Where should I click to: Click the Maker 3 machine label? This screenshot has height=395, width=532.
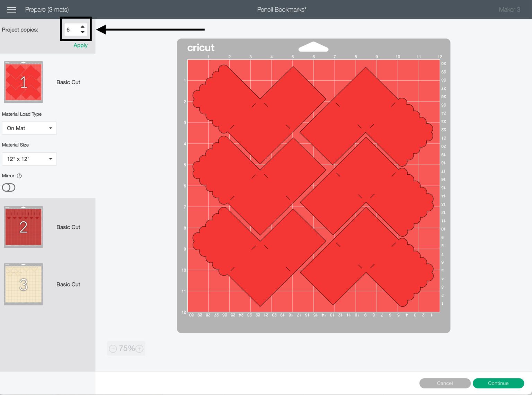coord(509,10)
